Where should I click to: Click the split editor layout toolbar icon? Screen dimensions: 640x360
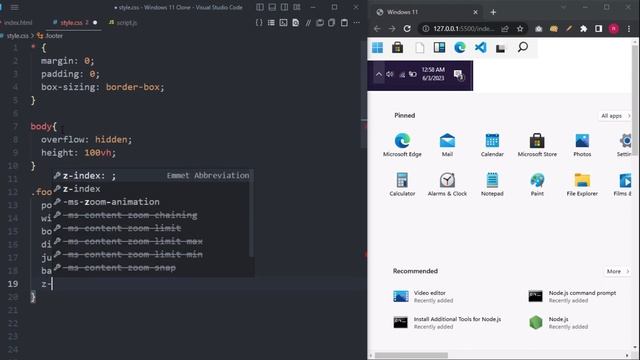[x=344, y=23]
